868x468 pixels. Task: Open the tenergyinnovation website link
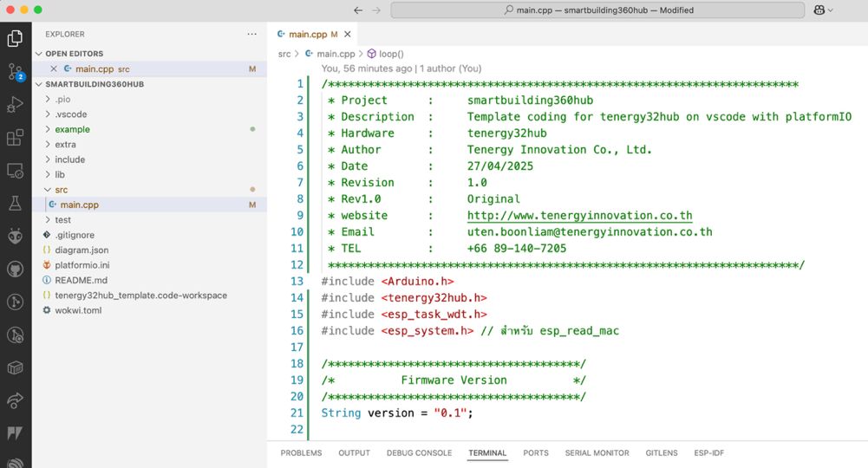tap(579, 215)
